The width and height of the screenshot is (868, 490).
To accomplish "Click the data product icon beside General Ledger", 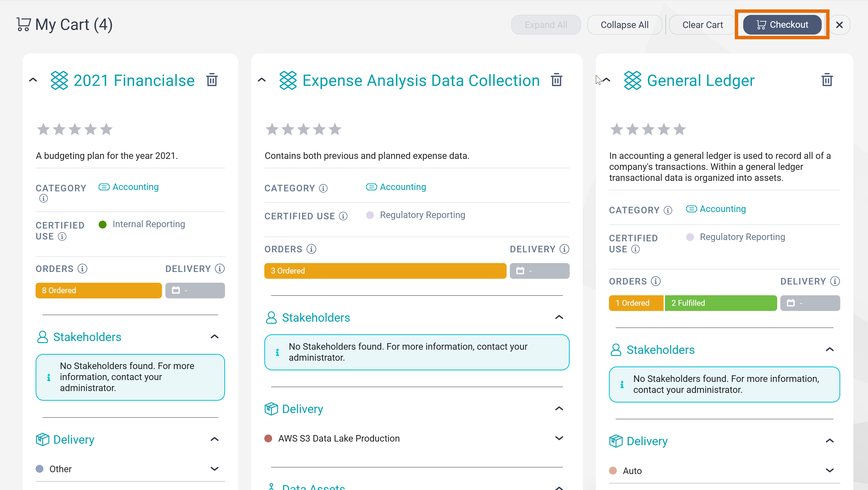I will [632, 81].
